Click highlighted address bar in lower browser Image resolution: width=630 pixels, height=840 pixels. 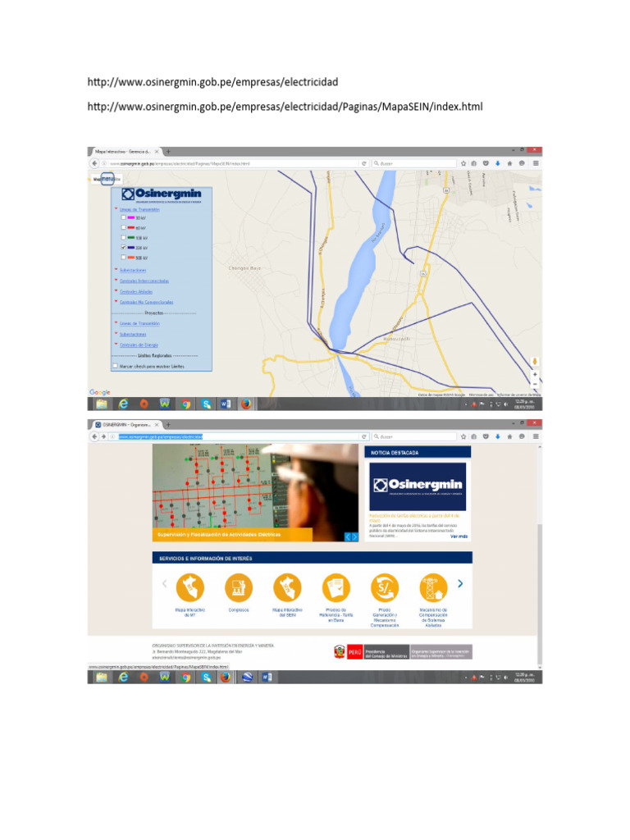point(239,436)
